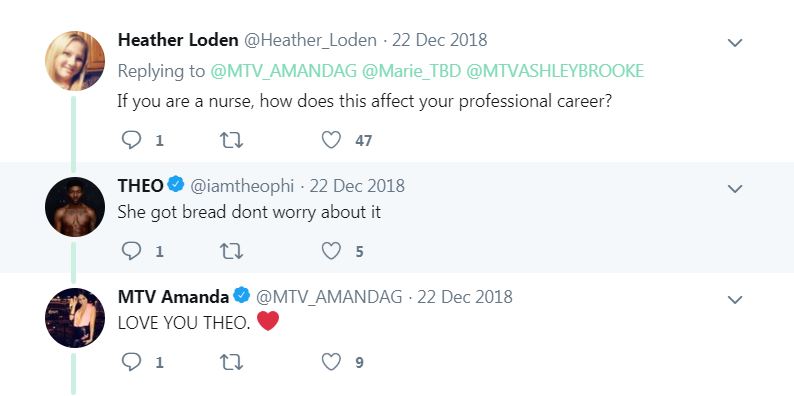Click the verified badge next to THEO
Viewport: 794px width, 396px height.
point(176,184)
